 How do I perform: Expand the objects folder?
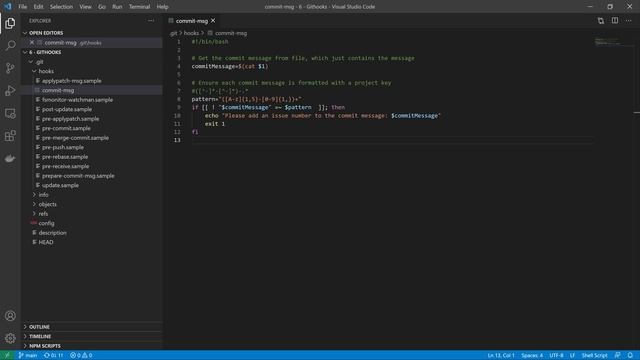pos(34,204)
